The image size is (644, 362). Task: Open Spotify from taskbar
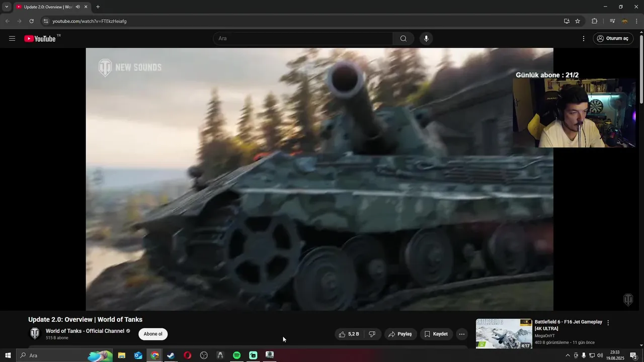coord(236,355)
